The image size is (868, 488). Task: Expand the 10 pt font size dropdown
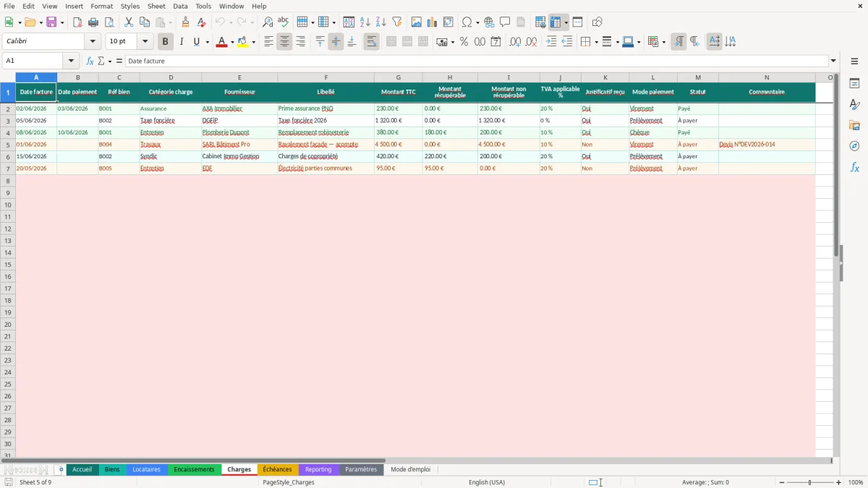(145, 42)
